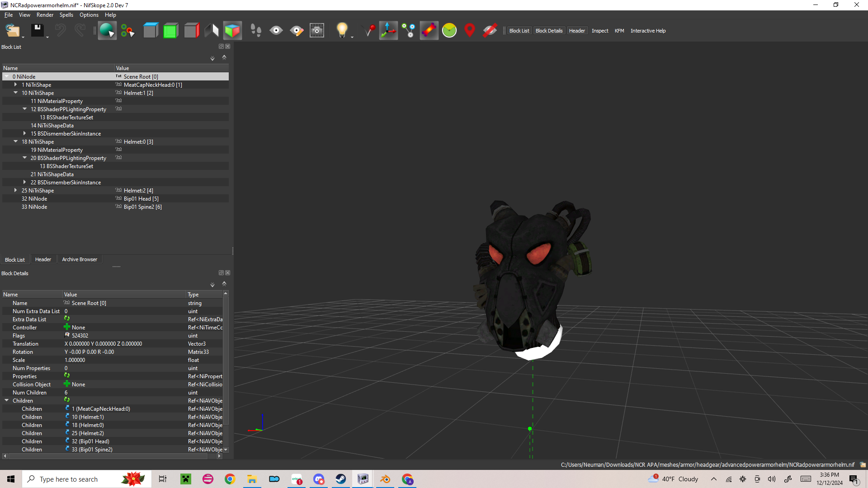Open Steam from the taskbar
The image size is (868, 488).
click(x=341, y=479)
